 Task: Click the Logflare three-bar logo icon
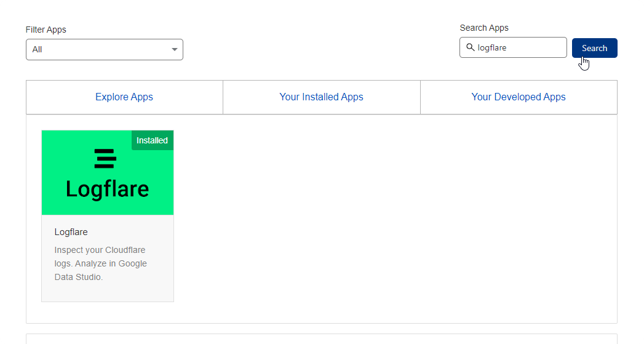105,159
